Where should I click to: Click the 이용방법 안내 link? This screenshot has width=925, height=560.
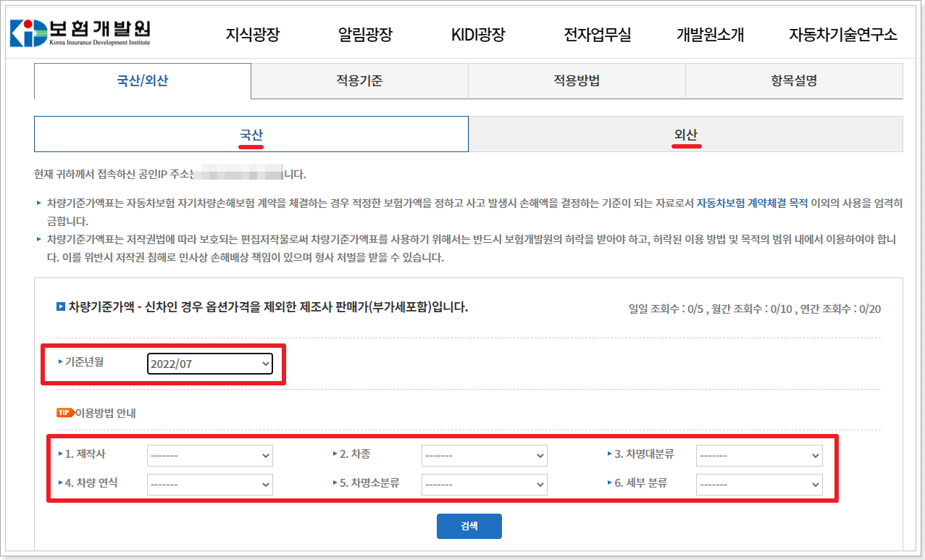106,414
